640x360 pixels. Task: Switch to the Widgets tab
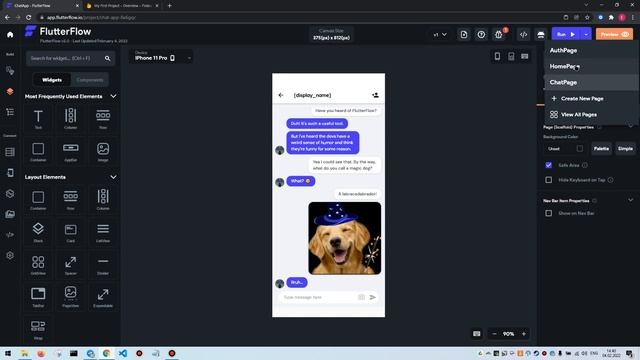(x=52, y=80)
